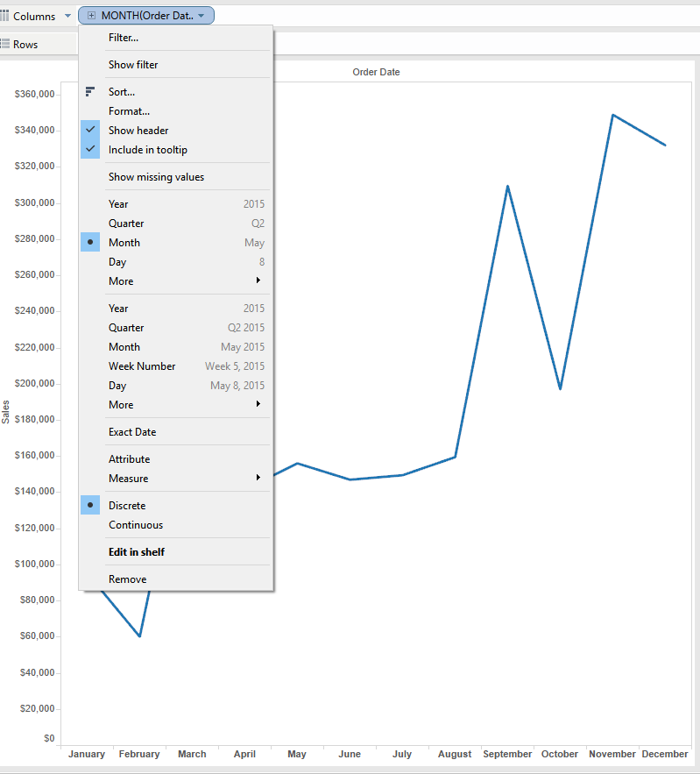The height and width of the screenshot is (774, 700).
Task: Click the line peak at September
Action: click(507, 186)
